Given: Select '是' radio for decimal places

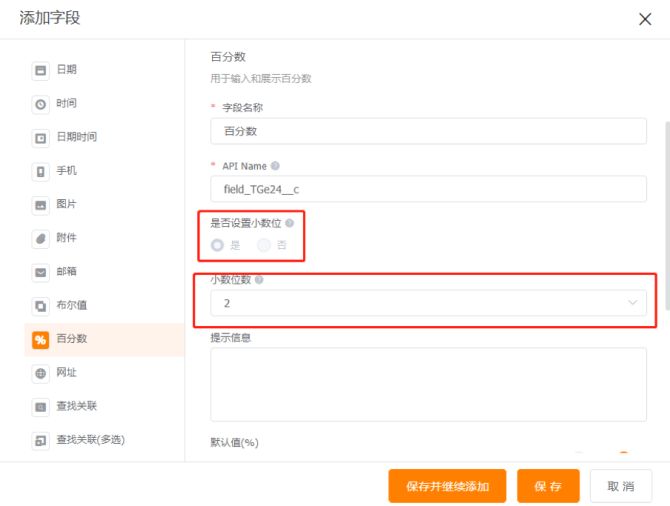Looking at the screenshot, I should [x=217, y=244].
